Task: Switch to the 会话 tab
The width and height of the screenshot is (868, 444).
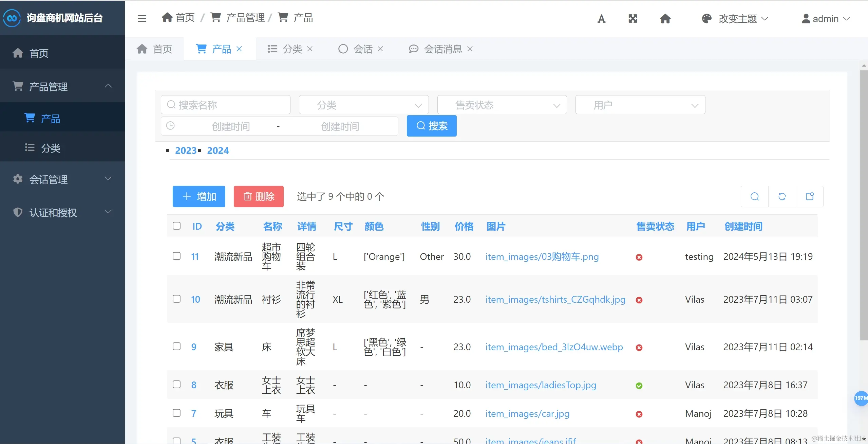Action: (363, 49)
